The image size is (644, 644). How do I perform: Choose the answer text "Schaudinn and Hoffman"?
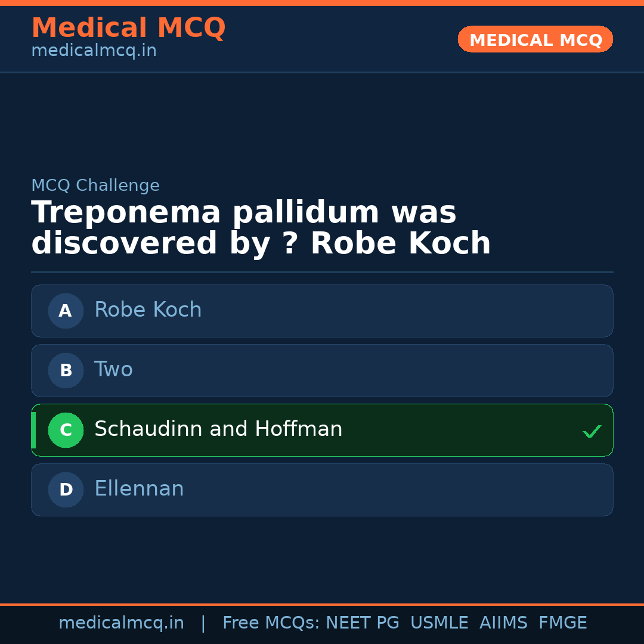click(218, 429)
